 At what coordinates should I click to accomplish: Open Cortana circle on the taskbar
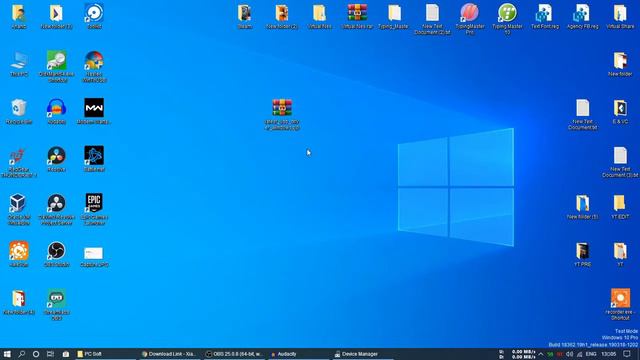(x=36, y=354)
